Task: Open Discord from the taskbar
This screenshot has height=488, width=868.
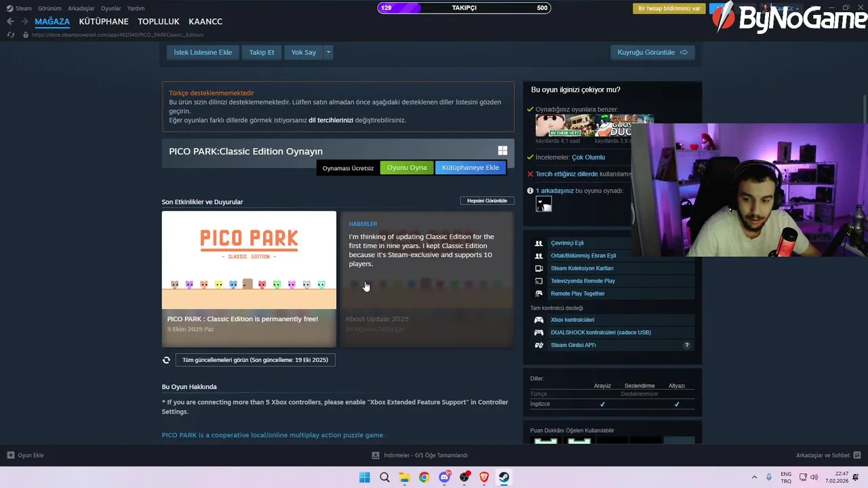Action: click(444, 477)
